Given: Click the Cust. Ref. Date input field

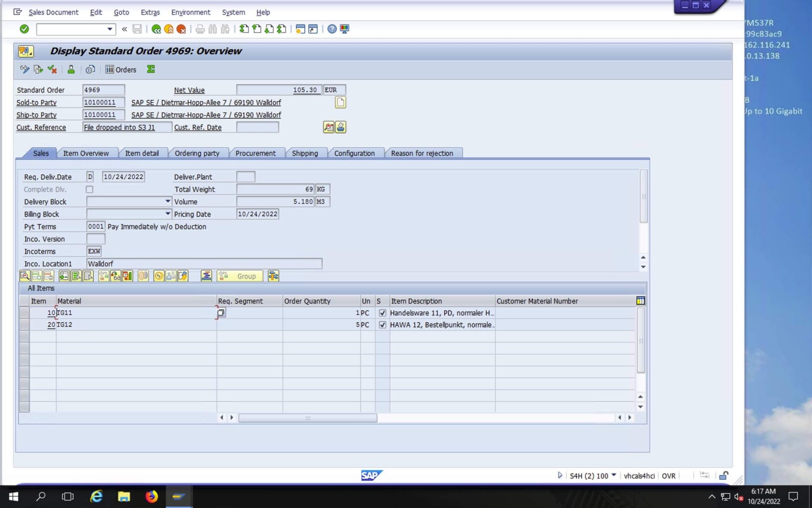Looking at the screenshot, I should pyautogui.click(x=258, y=127).
